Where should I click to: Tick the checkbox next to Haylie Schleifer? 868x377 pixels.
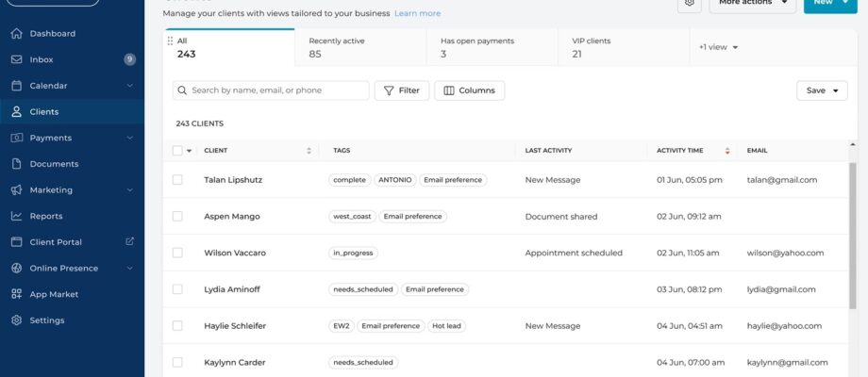point(177,326)
